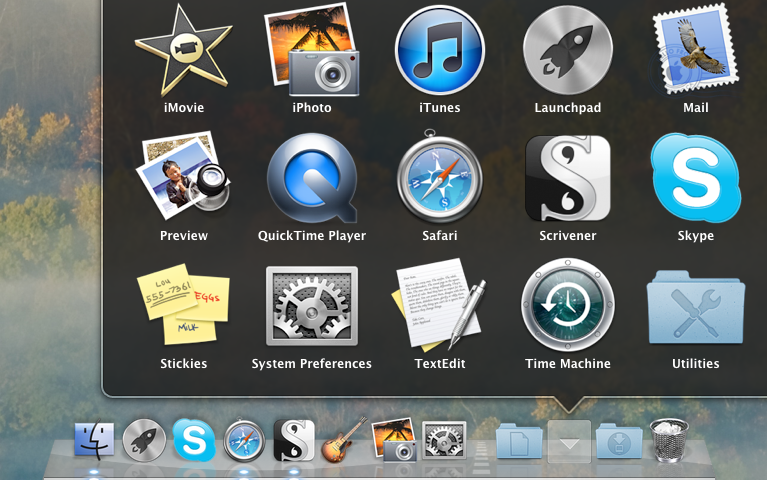Open the Downloads stack in the Dock
The width and height of the screenshot is (767, 480).
(618, 441)
